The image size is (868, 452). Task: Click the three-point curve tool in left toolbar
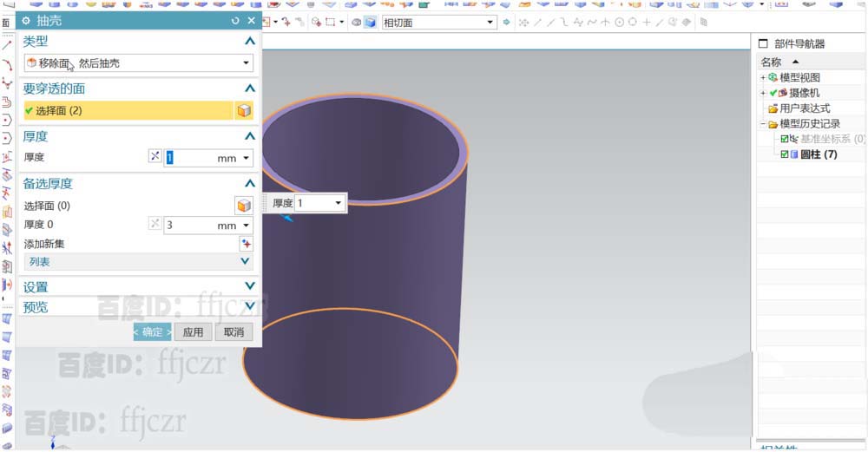7,83
